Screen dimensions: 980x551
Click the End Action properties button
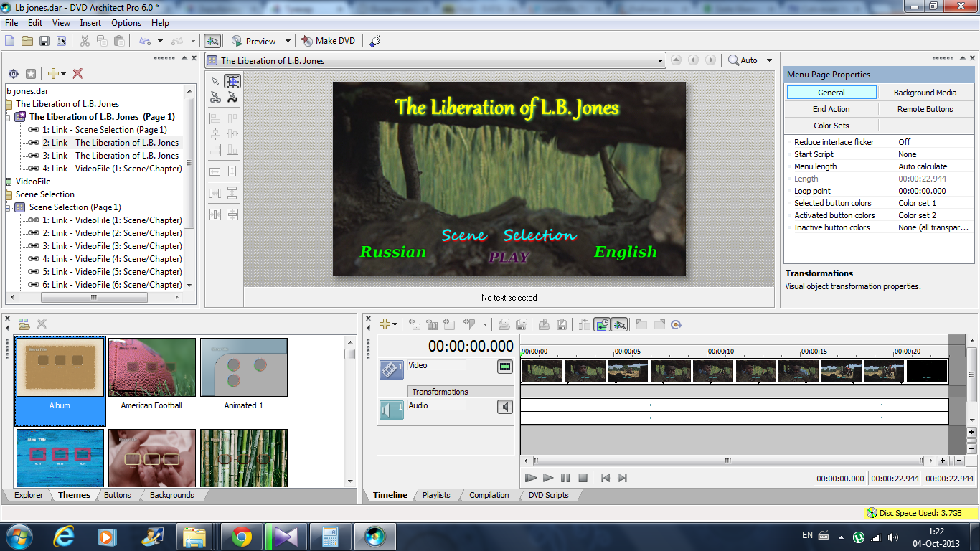tap(831, 109)
